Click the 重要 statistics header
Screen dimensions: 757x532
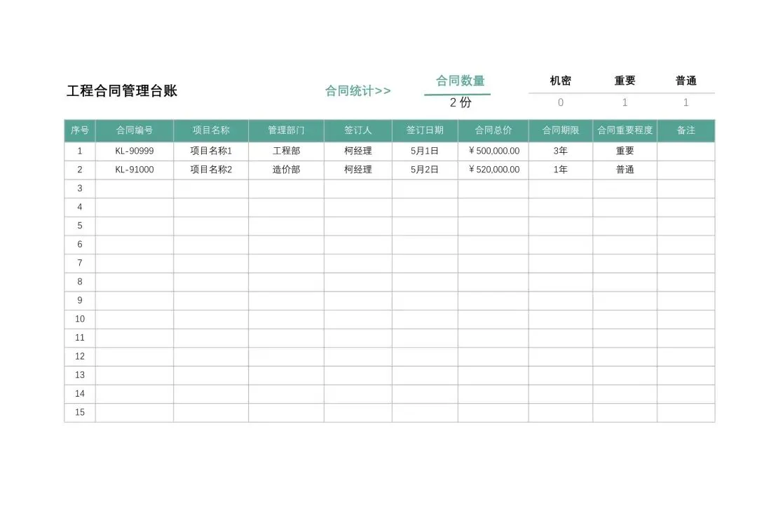(625, 81)
